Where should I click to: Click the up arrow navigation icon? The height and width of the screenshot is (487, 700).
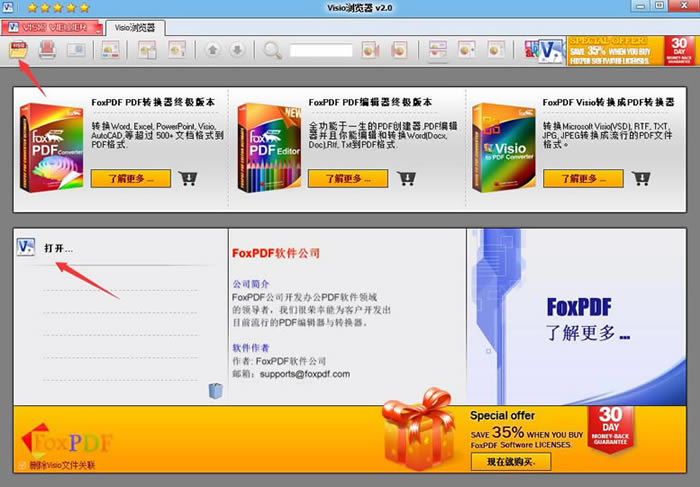(213, 50)
